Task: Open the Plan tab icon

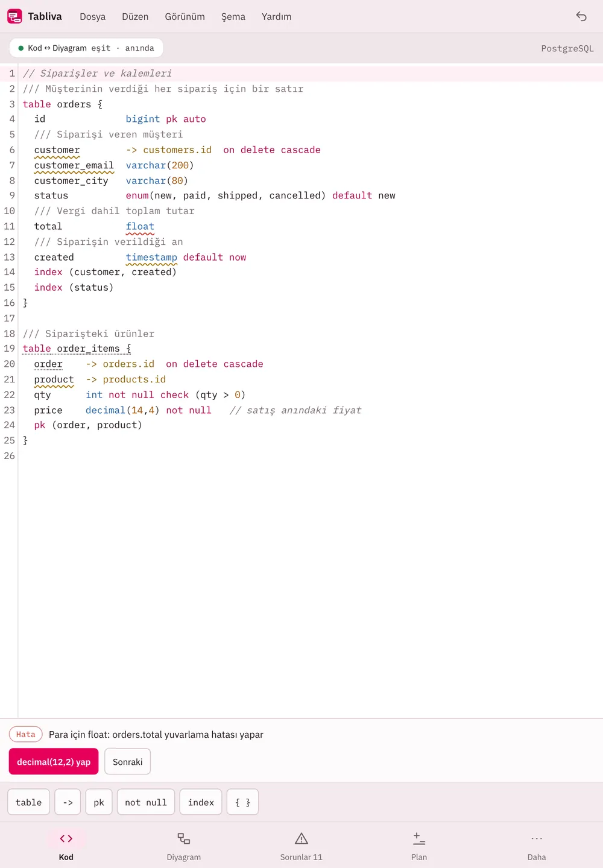Action: point(419,838)
